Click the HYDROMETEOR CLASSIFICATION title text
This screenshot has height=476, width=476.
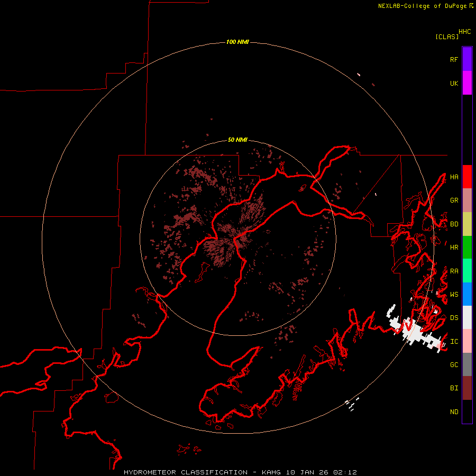[186, 472]
